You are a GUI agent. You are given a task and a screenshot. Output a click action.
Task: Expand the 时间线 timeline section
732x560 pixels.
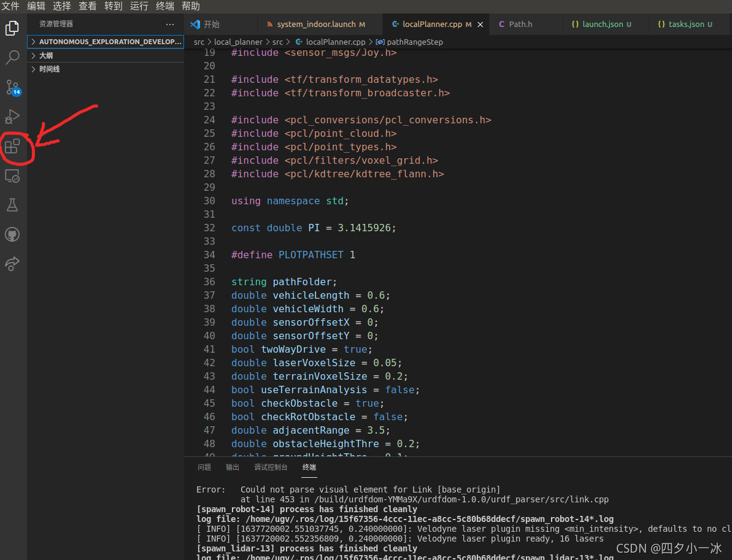point(106,69)
